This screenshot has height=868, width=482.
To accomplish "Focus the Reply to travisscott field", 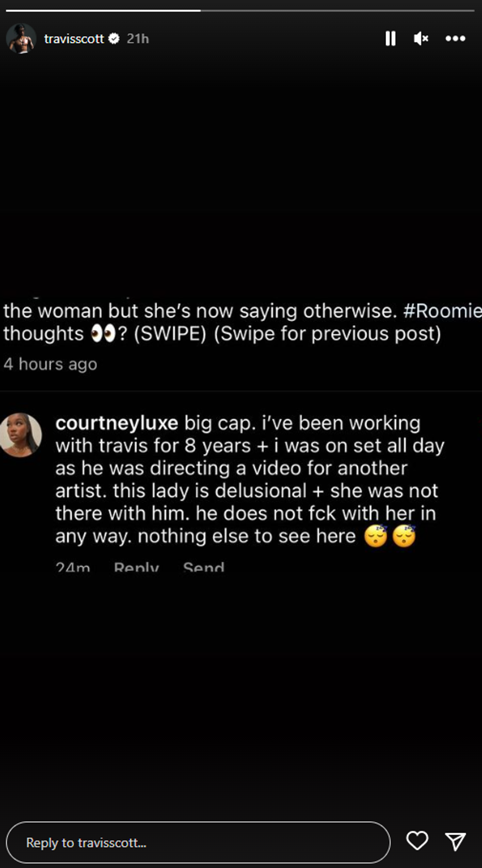I will (198, 842).
